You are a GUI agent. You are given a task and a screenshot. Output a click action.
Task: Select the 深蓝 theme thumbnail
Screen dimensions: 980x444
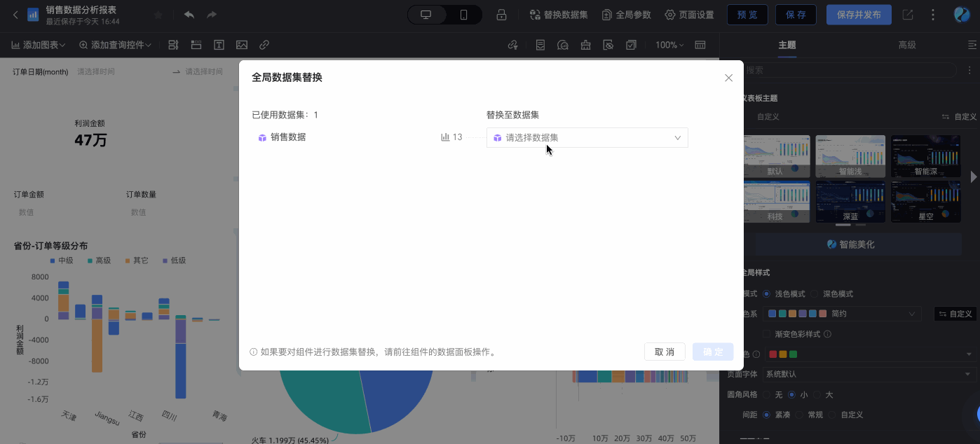[850, 202]
